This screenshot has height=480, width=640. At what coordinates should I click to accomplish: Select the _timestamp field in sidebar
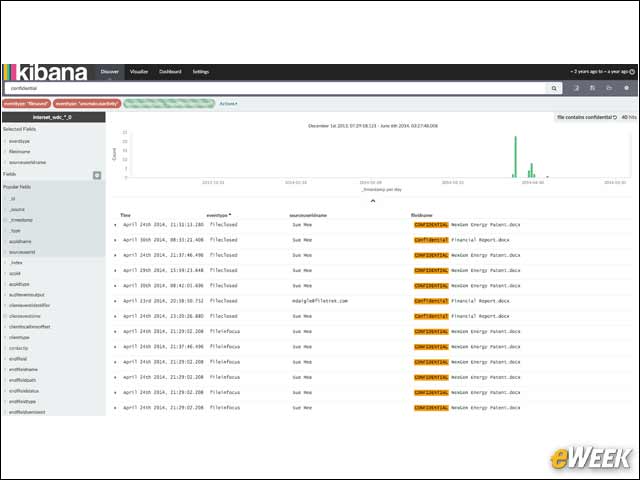21,220
